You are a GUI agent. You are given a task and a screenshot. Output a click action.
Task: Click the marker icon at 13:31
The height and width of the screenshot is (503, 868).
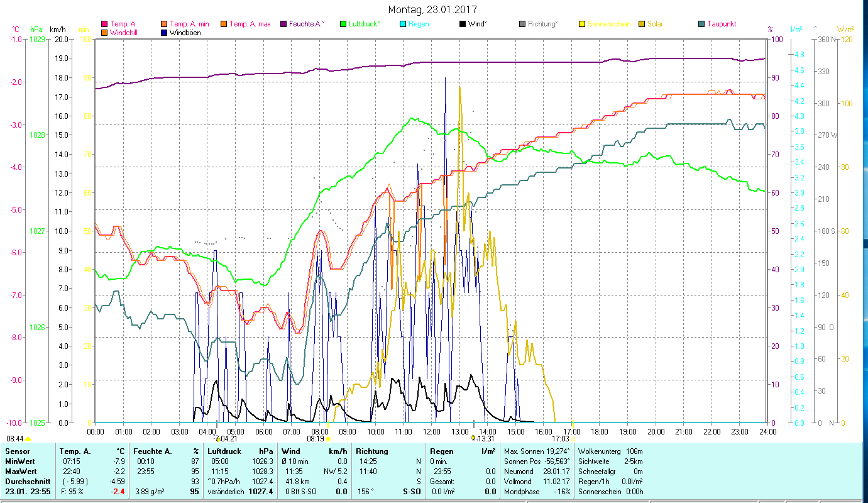[x=473, y=438]
